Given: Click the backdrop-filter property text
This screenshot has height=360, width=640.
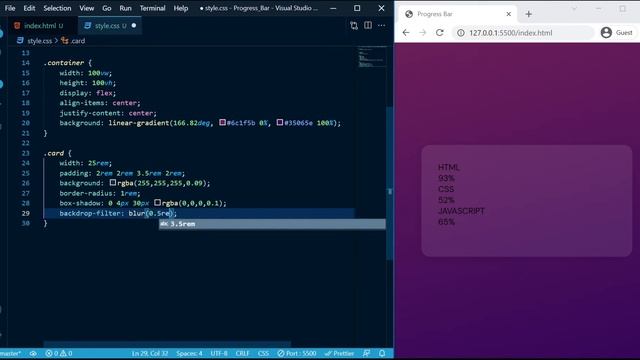Looking at the screenshot, I should pyautogui.click(x=90, y=213).
